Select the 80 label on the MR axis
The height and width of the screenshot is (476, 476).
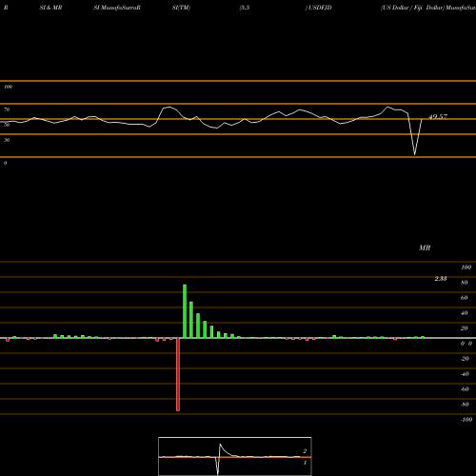pos(465,283)
